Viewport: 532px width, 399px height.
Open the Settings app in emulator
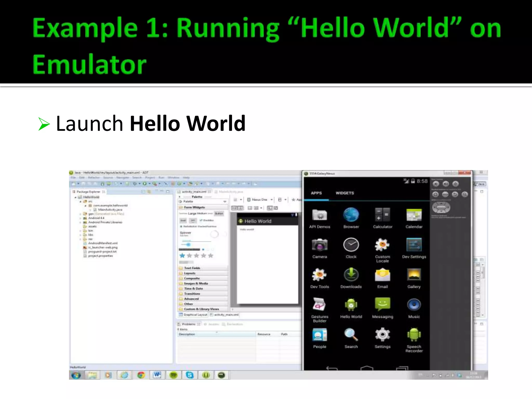point(382,338)
